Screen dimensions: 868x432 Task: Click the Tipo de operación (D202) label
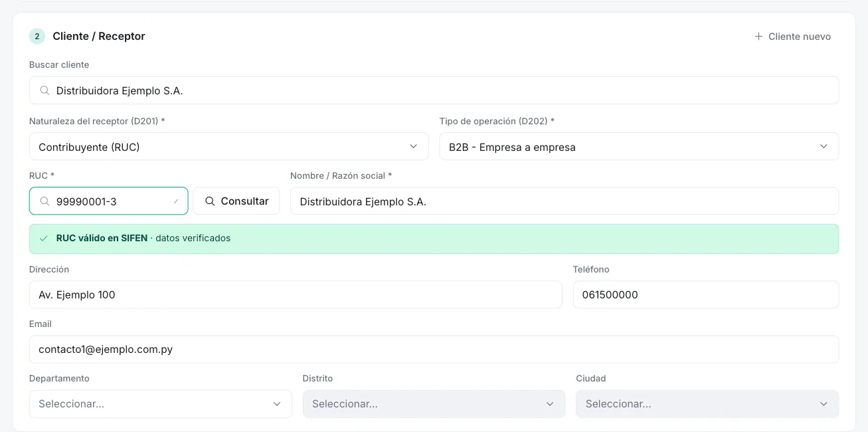pyautogui.click(x=497, y=121)
